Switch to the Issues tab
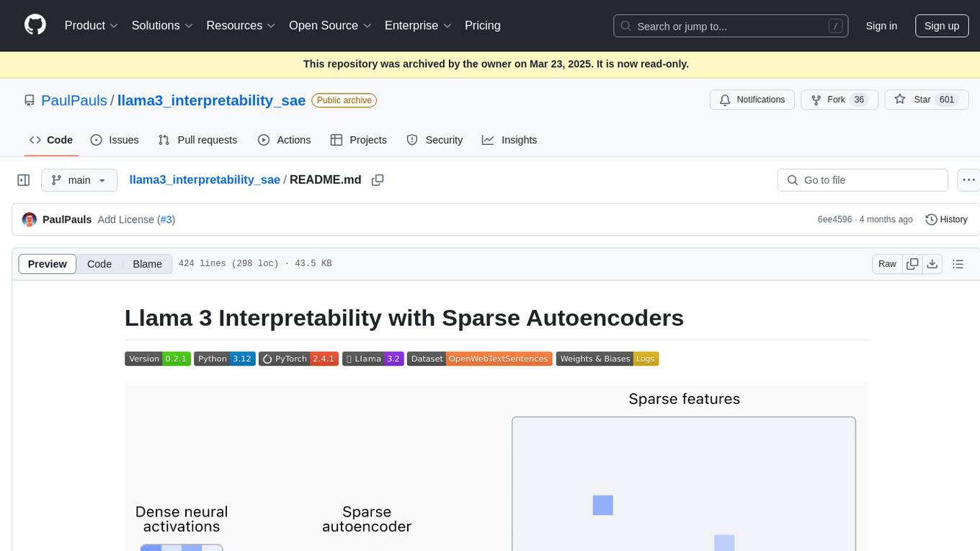The image size is (980, 551). 115,140
